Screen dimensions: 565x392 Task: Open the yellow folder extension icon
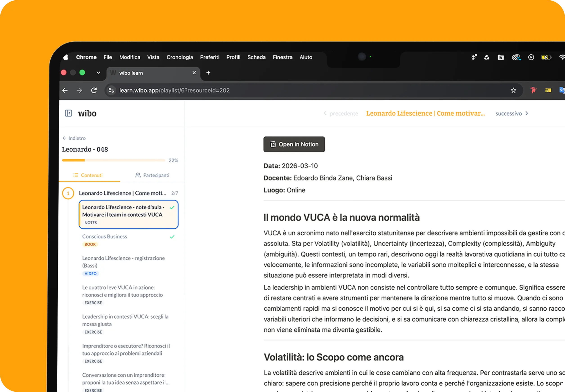[x=548, y=90]
